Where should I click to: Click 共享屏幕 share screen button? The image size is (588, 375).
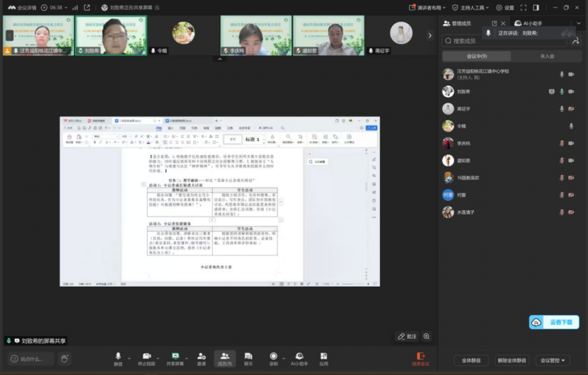pos(175,359)
